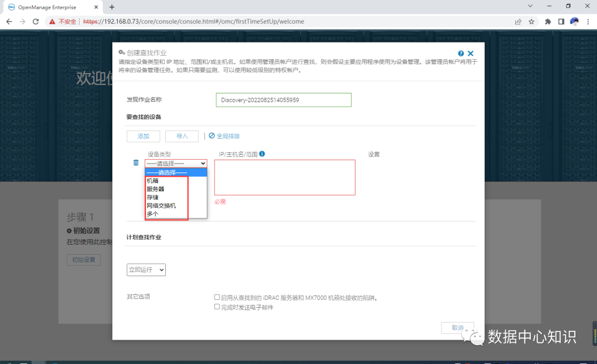Edit the discovery job name field
Image resolution: width=597 pixels, height=364 pixels.
284,100
